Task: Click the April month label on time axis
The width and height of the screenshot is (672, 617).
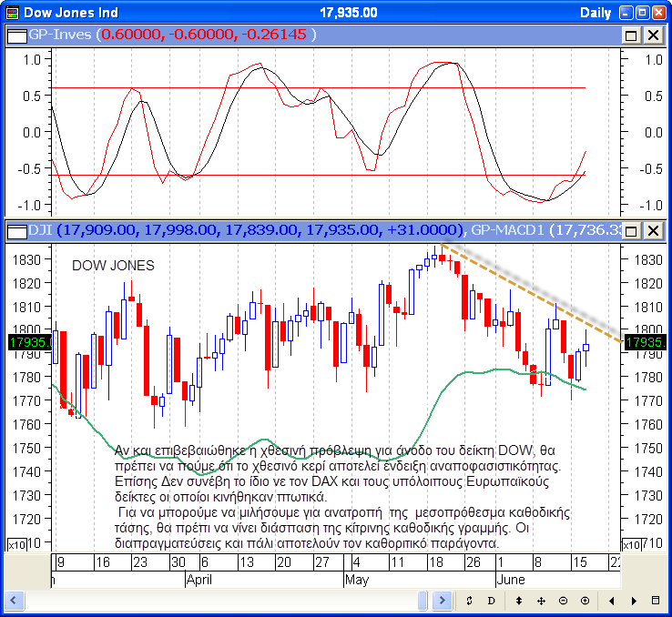Action: click(x=199, y=580)
